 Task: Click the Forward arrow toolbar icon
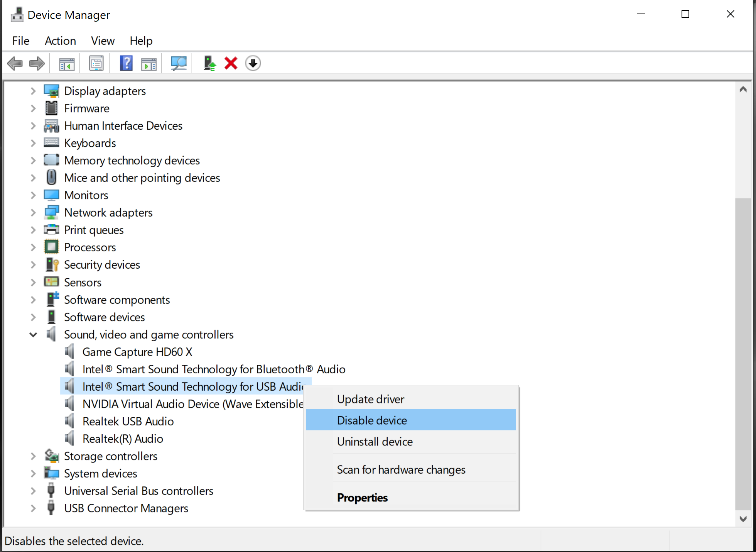pyautogui.click(x=37, y=63)
